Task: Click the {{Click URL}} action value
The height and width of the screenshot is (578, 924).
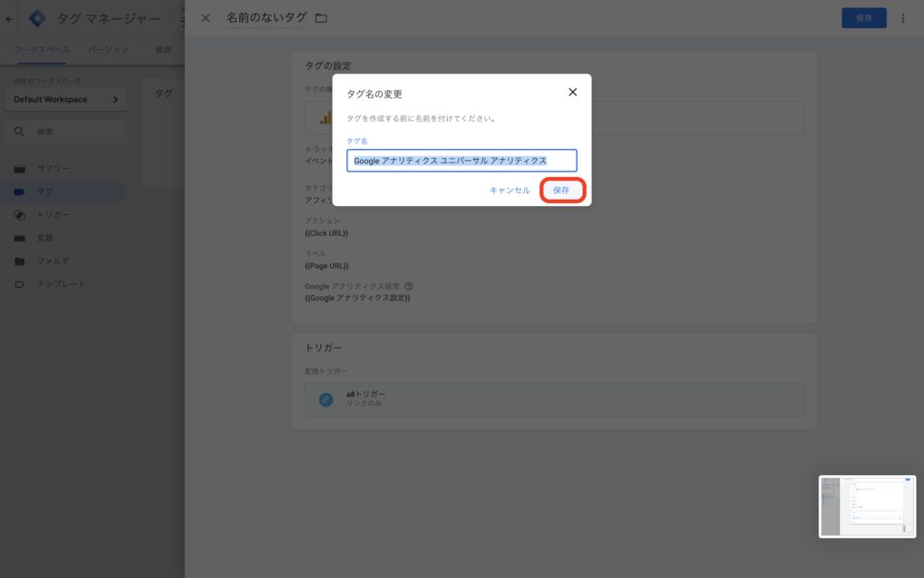Action: pyautogui.click(x=327, y=233)
